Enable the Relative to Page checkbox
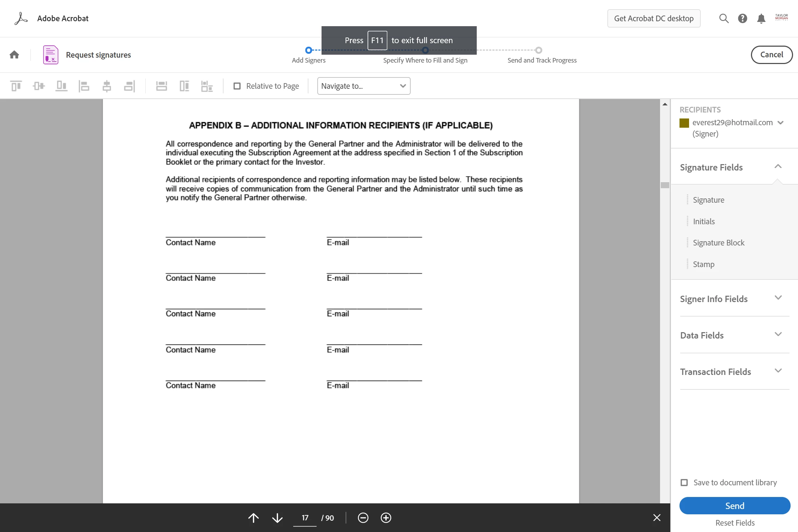The height and width of the screenshot is (532, 798). tap(237, 86)
